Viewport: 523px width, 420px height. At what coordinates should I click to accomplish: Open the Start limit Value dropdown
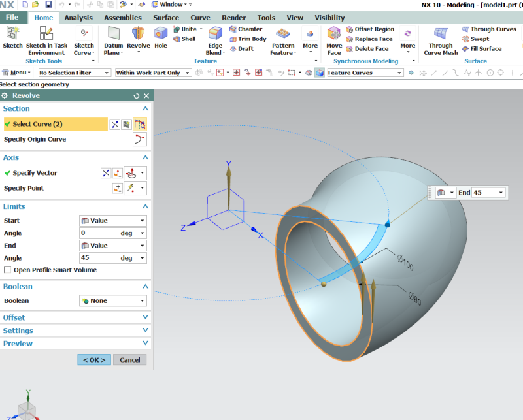click(x=113, y=221)
